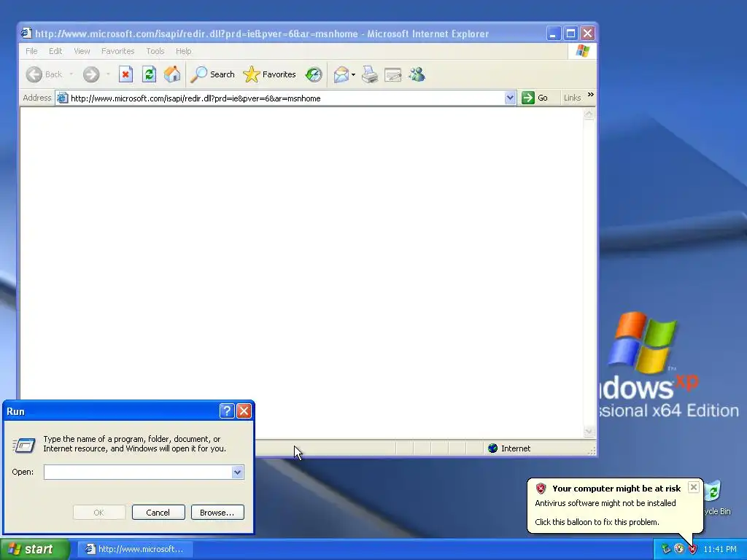The width and height of the screenshot is (747, 560).
Task: Expand the Links toolbar chevron
Action: click(x=591, y=95)
